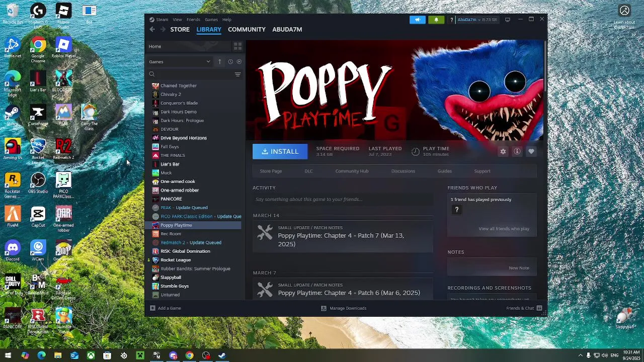Open Steam announcements megaphone button
The height and width of the screenshot is (362, 644).
(x=417, y=20)
